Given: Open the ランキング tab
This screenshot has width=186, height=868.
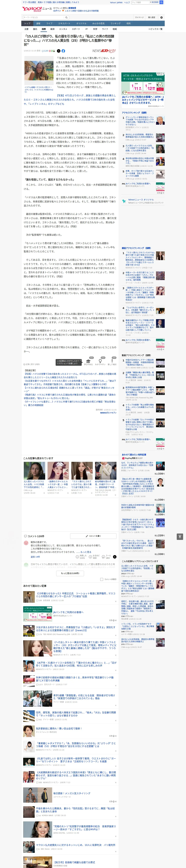Looking at the screenshot, I should [115, 24].
